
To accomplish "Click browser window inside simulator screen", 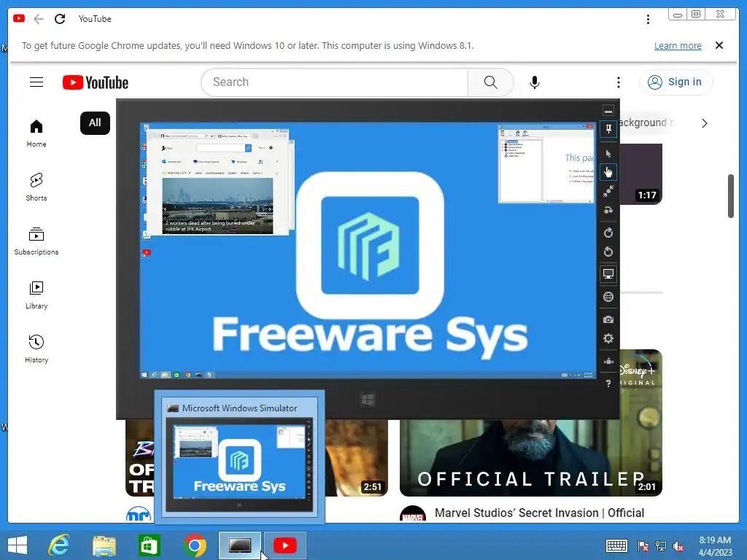I will tap(217, 182).
